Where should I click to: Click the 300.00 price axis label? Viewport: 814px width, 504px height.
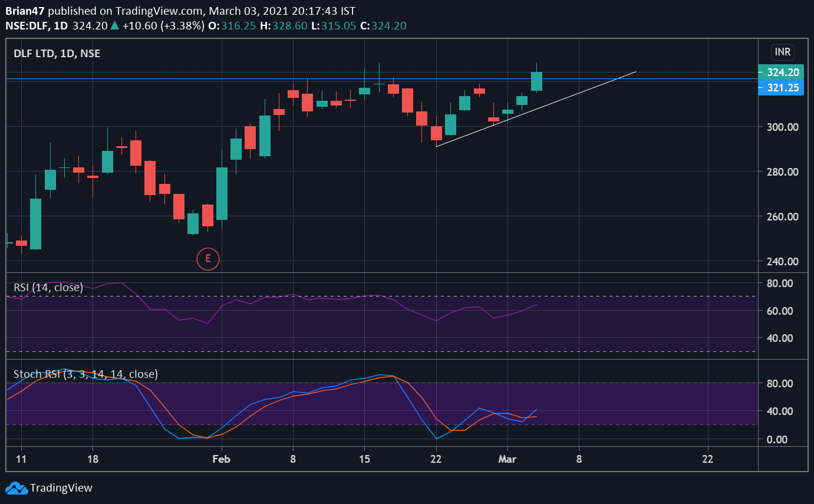(782, 127)
